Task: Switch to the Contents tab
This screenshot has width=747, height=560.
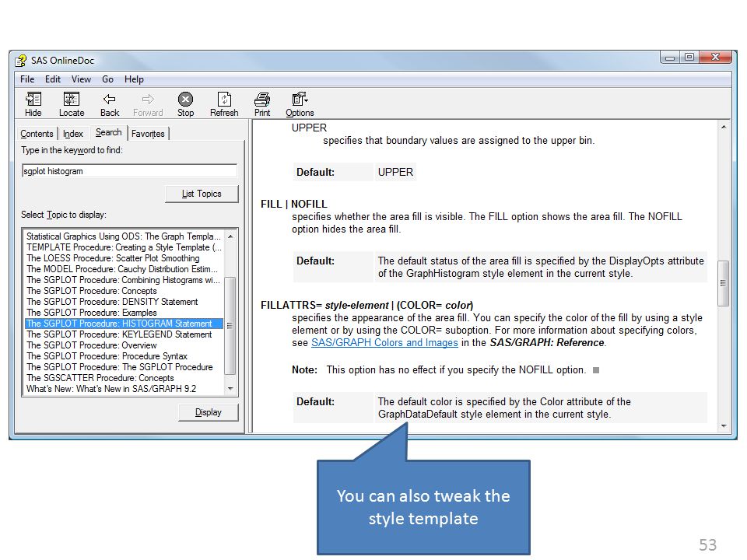Action: [37, 134]
